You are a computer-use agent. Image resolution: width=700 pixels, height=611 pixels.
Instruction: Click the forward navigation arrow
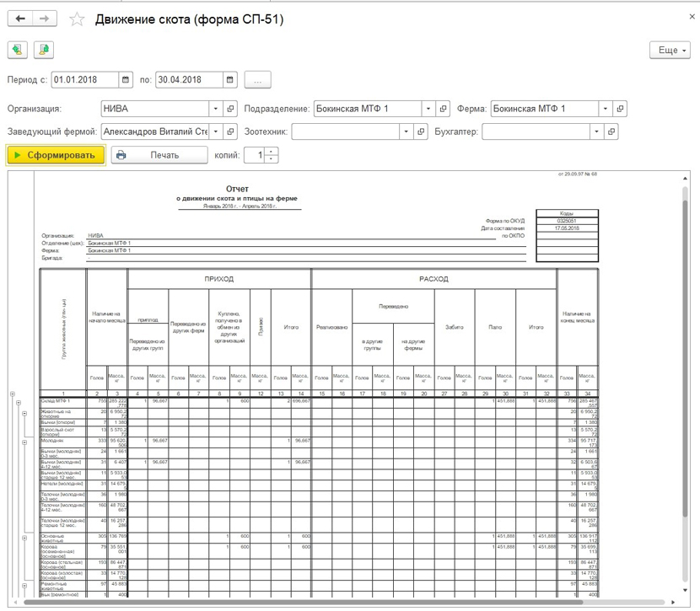tap(44, 19)
